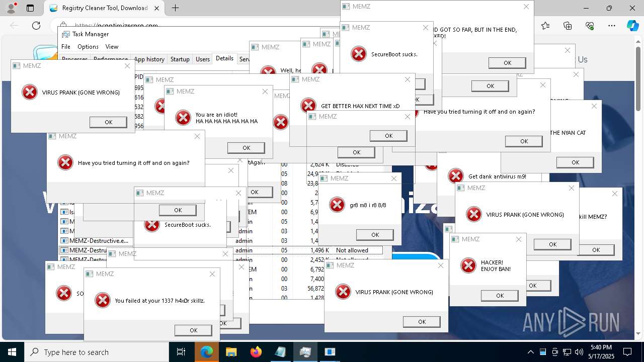Open the File menu in Task Manager
Viewport: 644px width, 362px height.
(66, 46)
